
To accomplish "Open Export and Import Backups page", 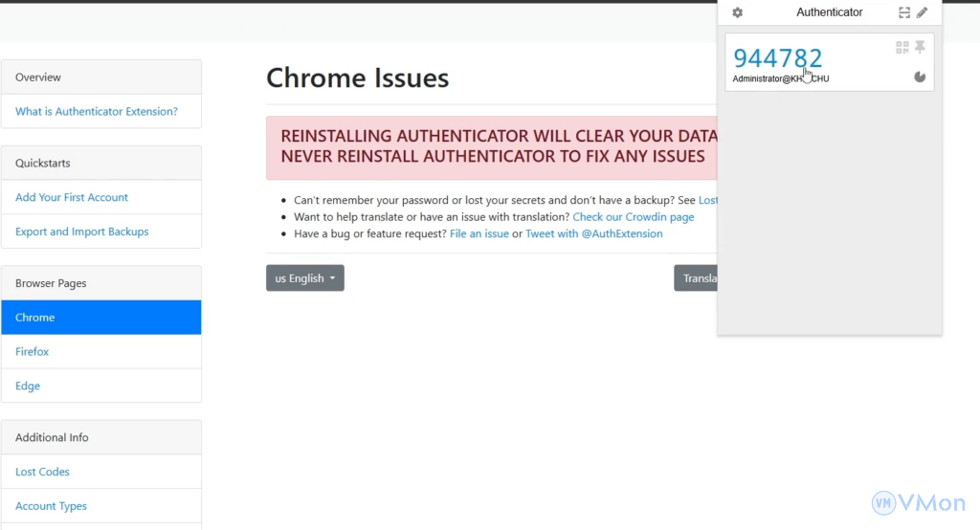I will [x=82, y=232].
